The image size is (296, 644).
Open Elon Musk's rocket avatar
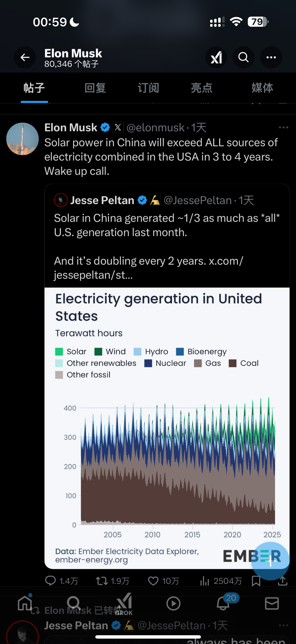(x=22, y=139)
